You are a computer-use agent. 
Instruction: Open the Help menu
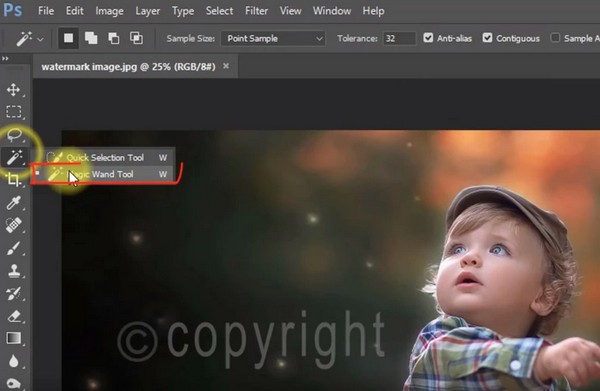point(373,11)
